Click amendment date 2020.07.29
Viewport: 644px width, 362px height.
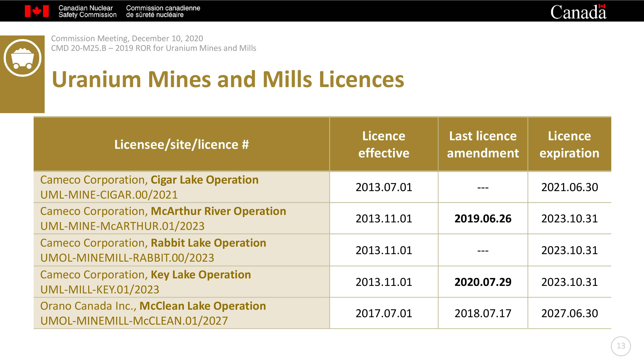click(x=483, y=282)
